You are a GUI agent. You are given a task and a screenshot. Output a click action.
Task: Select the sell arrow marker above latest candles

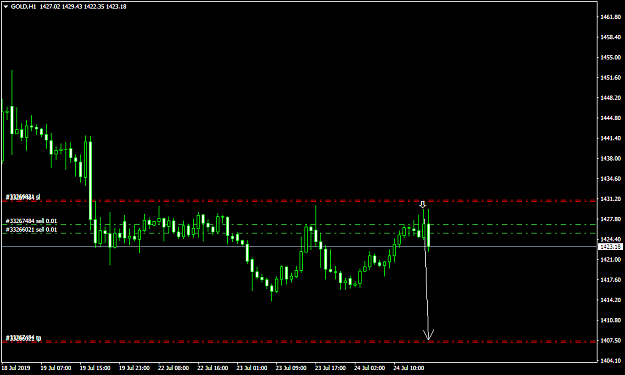pos(423,204)
